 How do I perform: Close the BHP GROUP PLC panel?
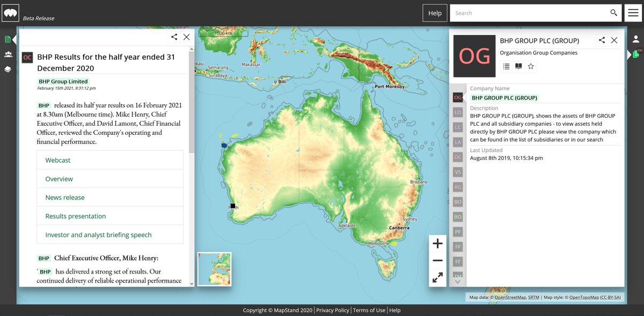(614, 40)
